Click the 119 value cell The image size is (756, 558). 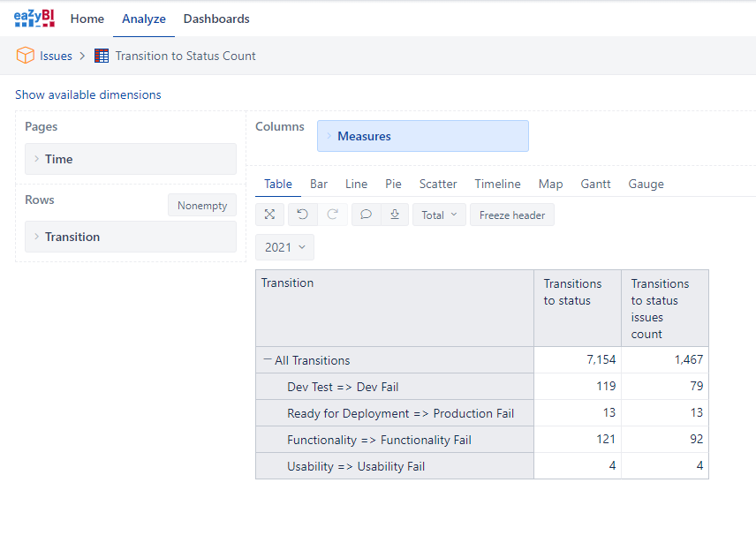[x=578, y=387]
